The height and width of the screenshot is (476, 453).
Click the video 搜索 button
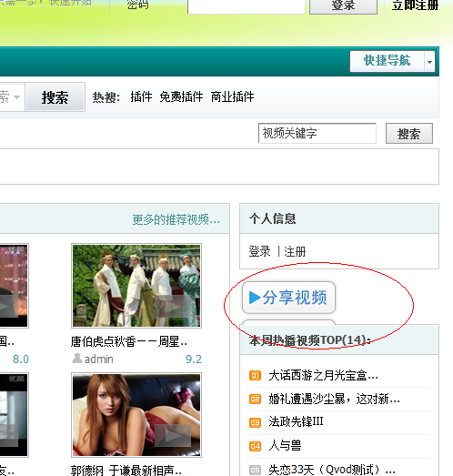[x=409, y=134]
